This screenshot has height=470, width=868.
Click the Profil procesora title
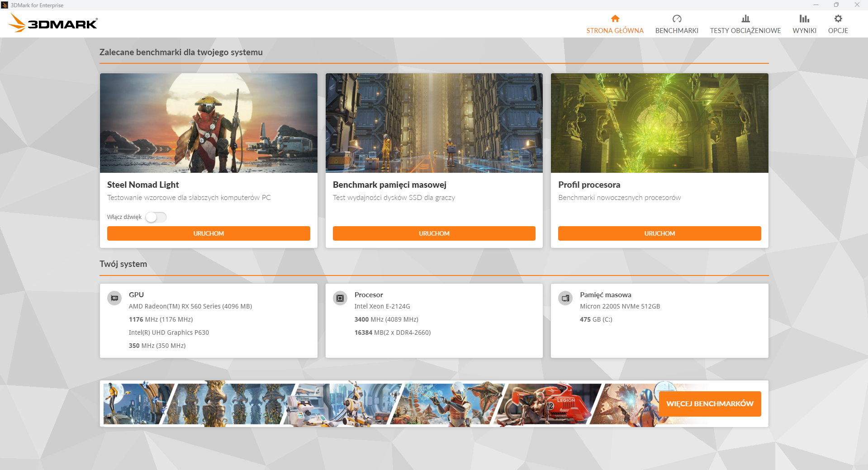click(x=589, y=185)
